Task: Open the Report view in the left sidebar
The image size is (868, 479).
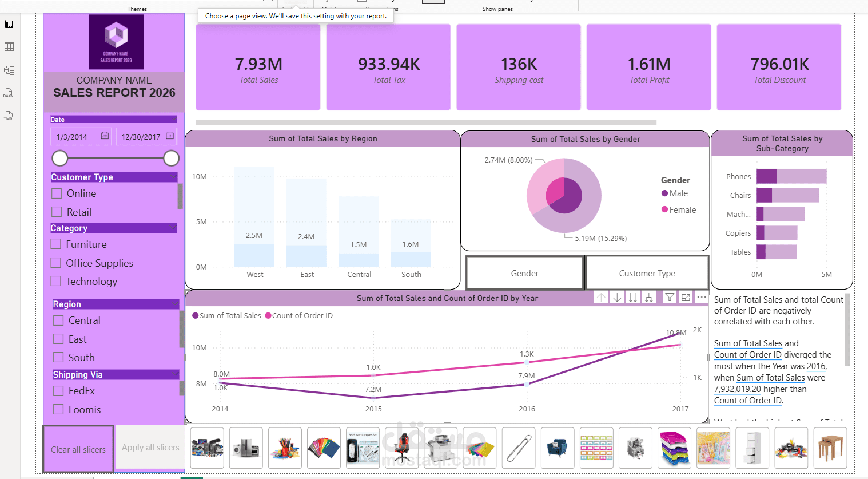Action: [x=9, y=24]
